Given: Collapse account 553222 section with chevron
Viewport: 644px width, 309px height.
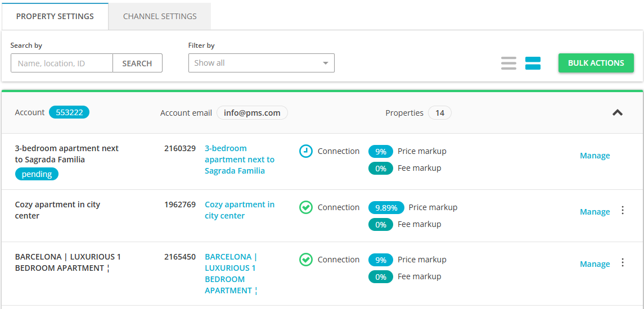Looking at the screenshot, I should coord(617,113).
